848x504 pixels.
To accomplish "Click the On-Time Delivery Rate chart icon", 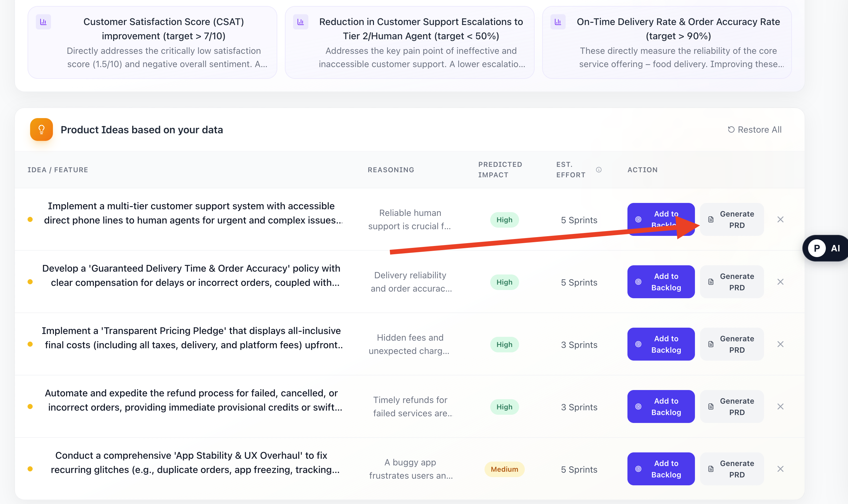I will [558, 22].
